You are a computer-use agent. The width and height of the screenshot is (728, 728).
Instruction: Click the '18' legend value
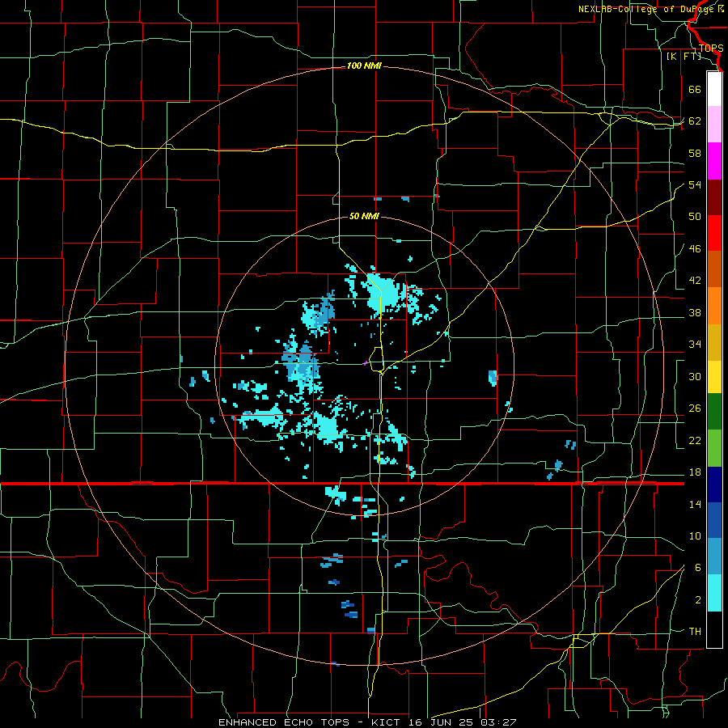(x=695, y=472)
